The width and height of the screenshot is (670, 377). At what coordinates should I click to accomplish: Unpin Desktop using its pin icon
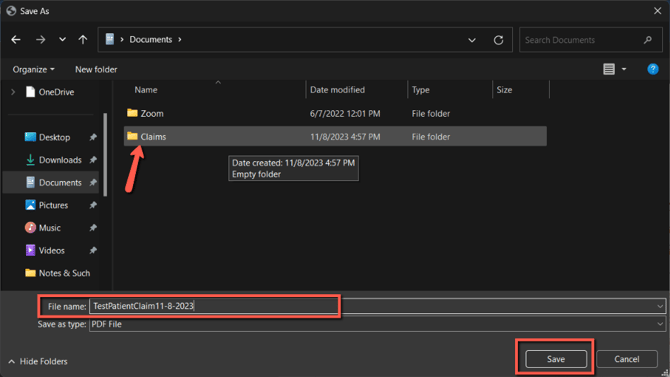pos(93,137)
